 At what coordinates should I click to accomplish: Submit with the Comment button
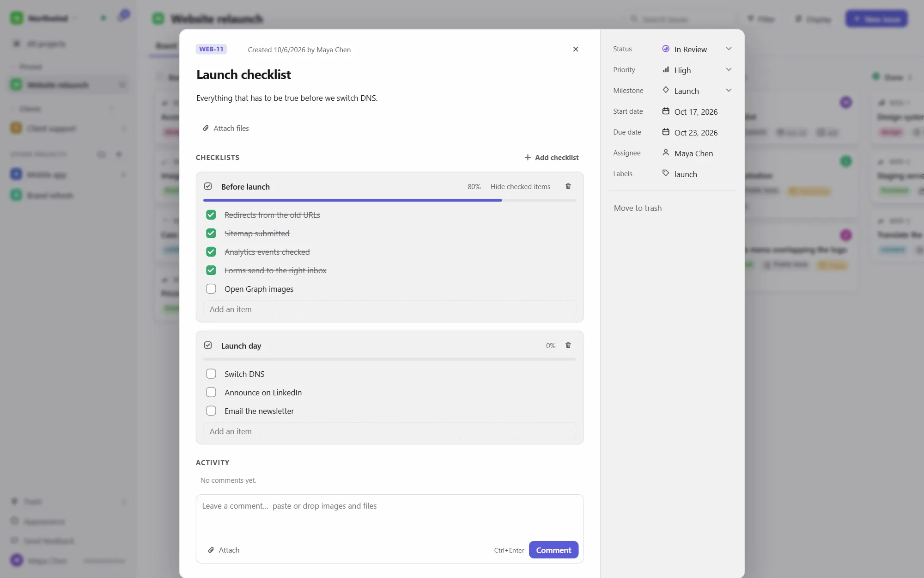point(553,550)
